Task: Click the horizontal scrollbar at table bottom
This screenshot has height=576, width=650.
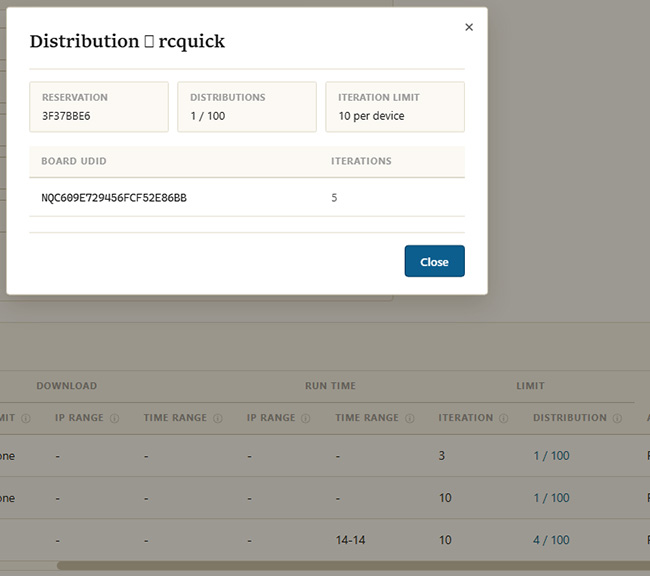Action: (353, 566)
